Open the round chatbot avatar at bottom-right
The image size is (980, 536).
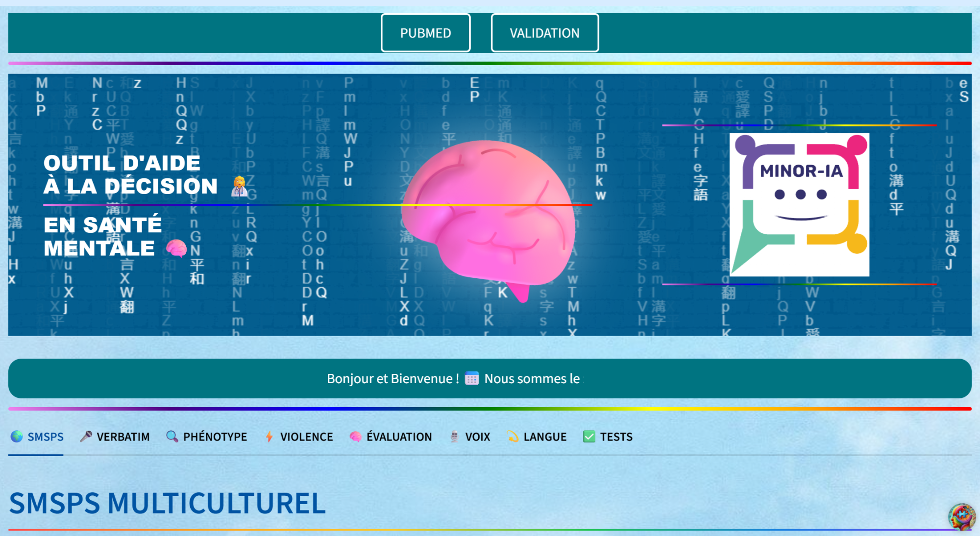point(961,516)
